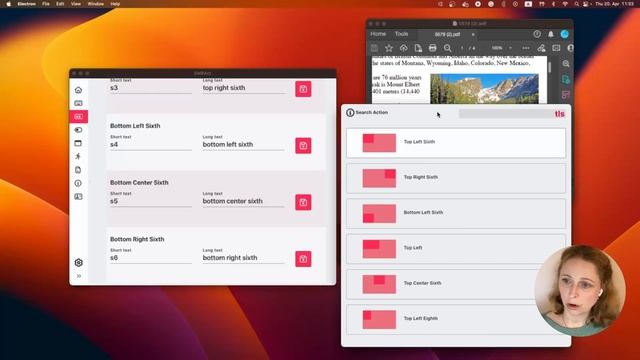Choose the Top Right Sixth action
Screen dimensions: 640x360
coord(456,178)
